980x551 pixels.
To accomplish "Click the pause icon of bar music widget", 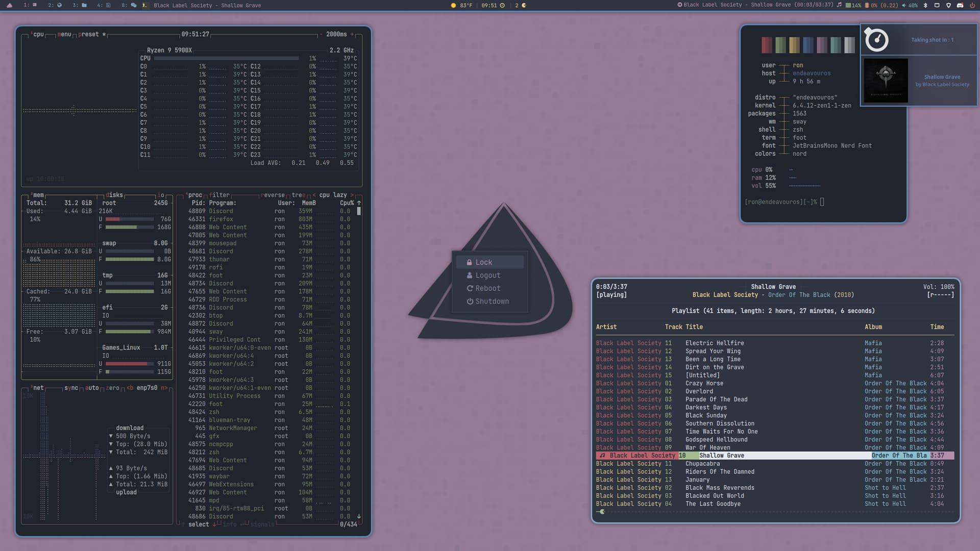I will tap(680, 5).
